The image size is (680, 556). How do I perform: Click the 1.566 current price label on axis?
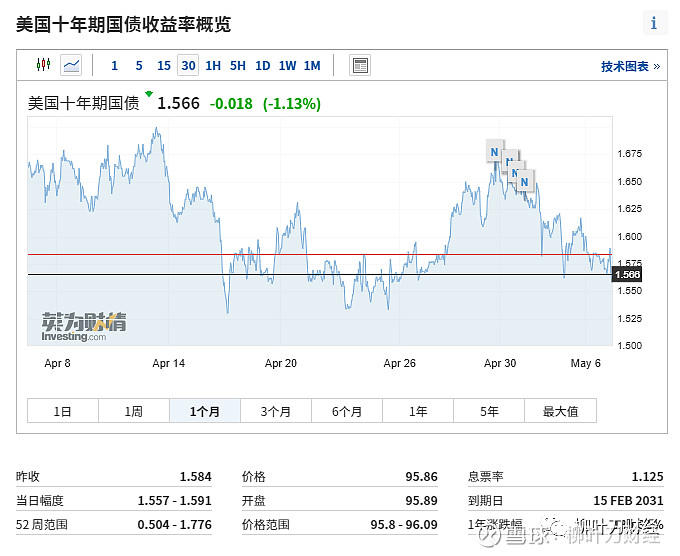(627, 275)
